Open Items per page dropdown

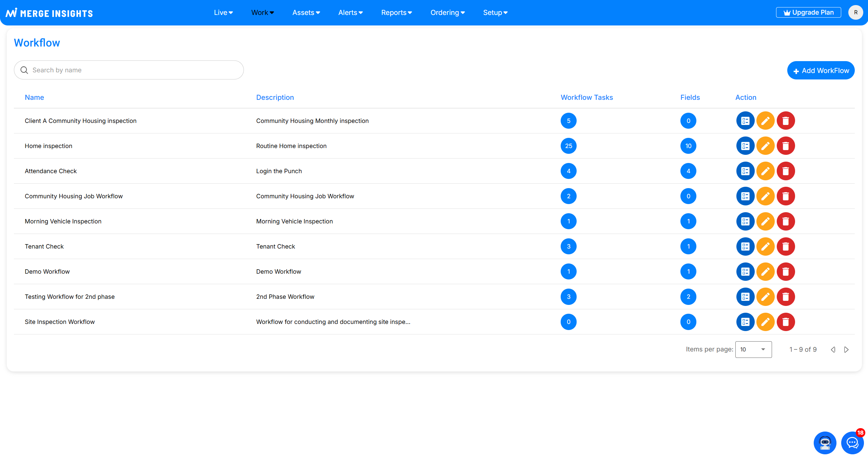[753, 349]
